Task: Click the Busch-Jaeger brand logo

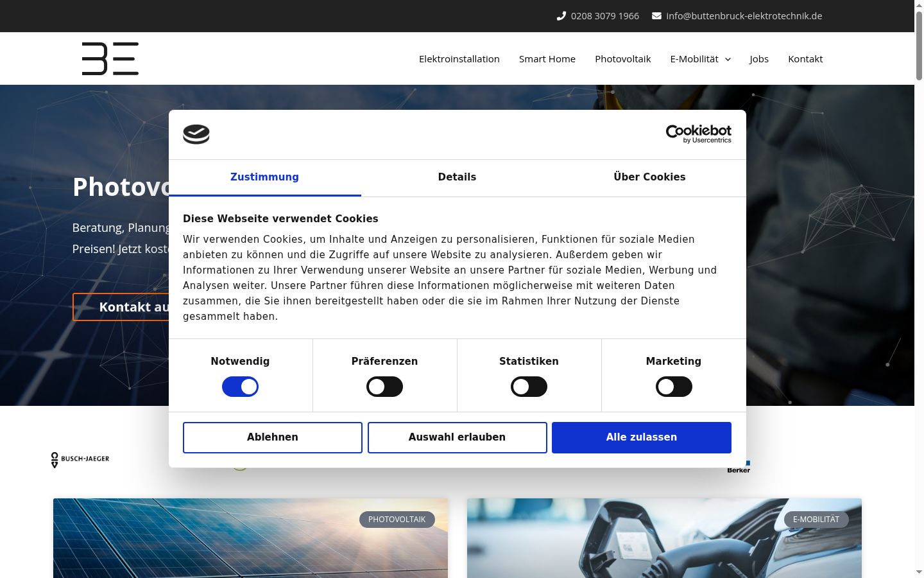Action: tap(80, 459)
